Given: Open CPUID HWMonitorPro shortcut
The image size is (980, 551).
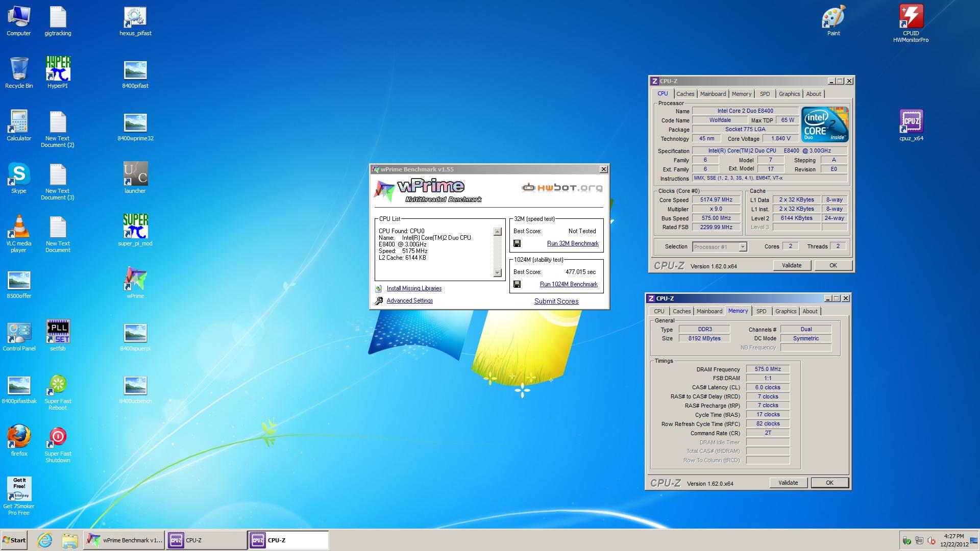Looking at the screenshot, I should point(911,23).
